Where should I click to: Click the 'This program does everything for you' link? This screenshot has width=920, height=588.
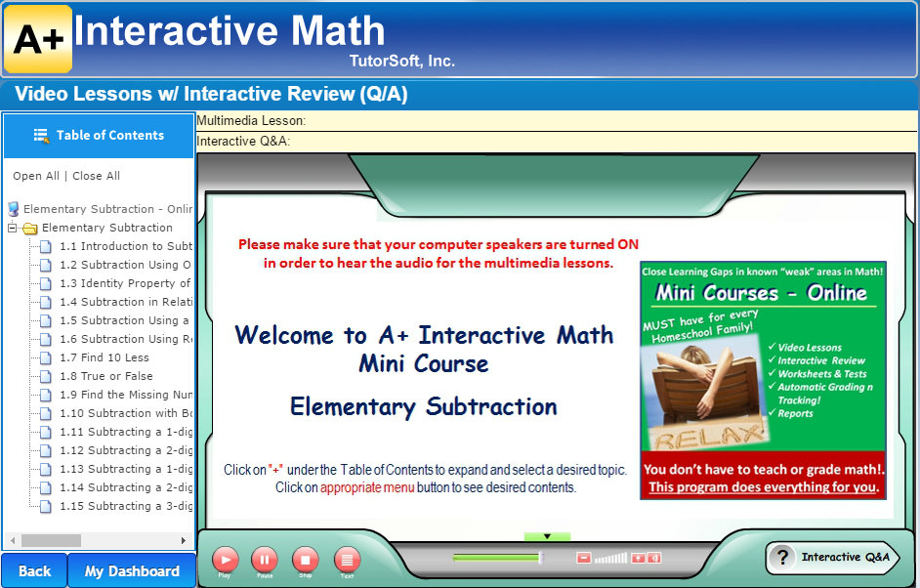[763, 487]
